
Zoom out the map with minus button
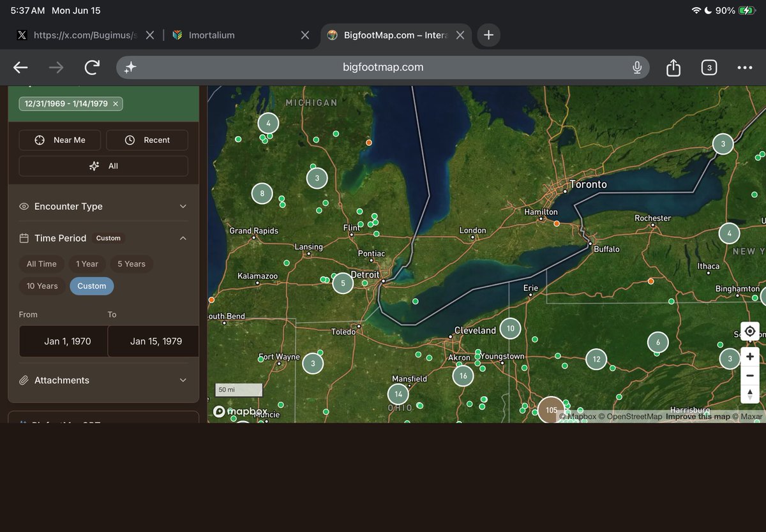[750, 376]
